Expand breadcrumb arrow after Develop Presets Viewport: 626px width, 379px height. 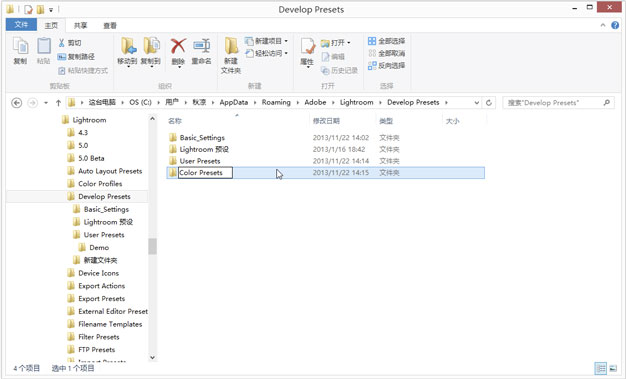pyautogui.click(x=446, y=103)
